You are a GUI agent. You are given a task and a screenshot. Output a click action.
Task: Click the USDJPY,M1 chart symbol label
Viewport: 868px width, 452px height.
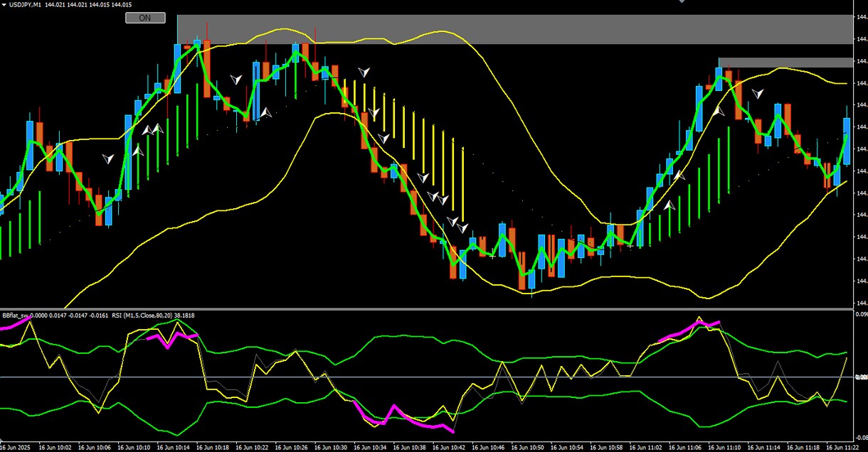(26, 5)
